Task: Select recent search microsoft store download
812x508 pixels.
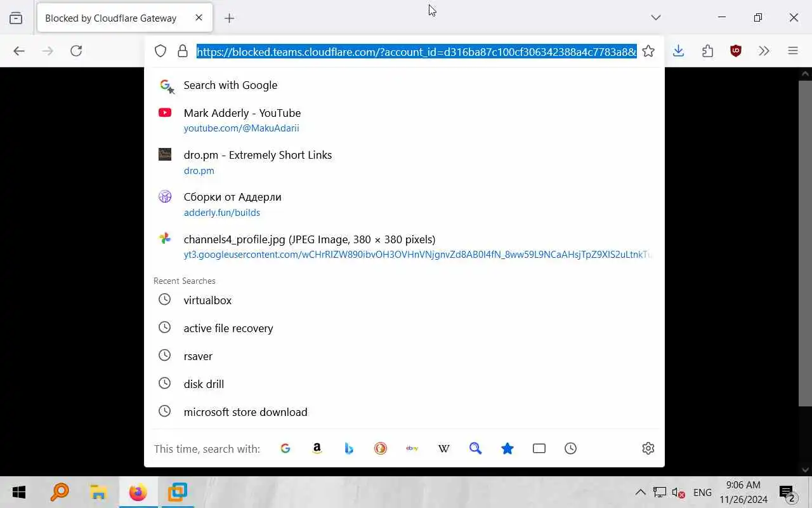Action: (x=404, y=411)
